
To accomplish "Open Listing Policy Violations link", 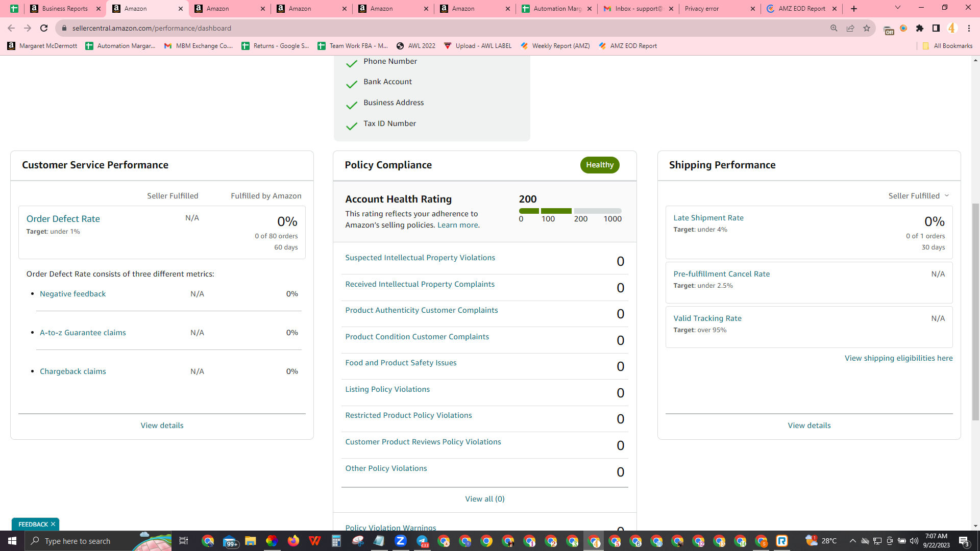I will tap(387, 389).
